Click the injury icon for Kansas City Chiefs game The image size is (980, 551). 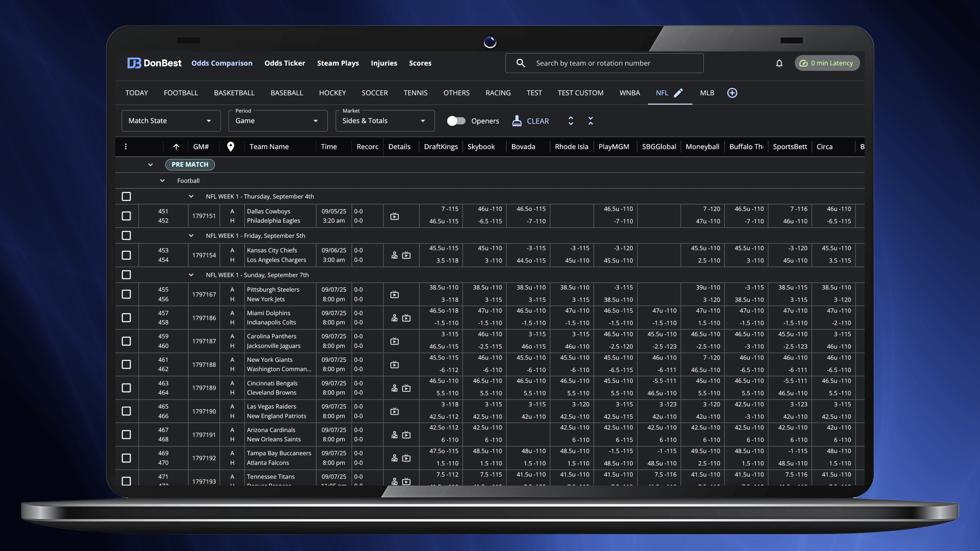[394, 255]
